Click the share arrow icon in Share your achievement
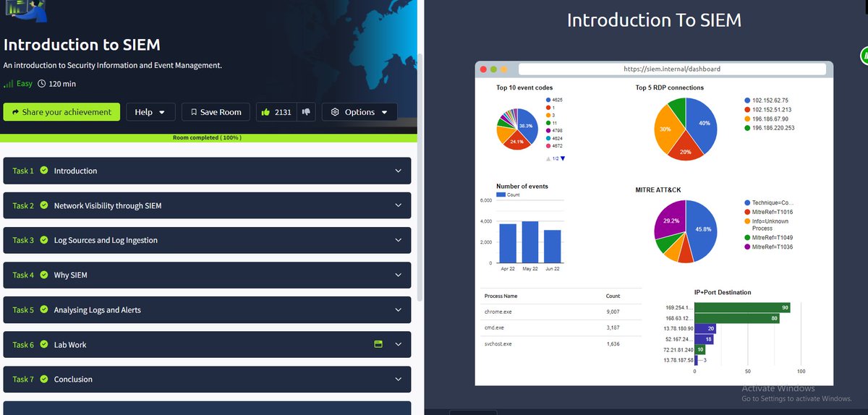 (14, 112)
